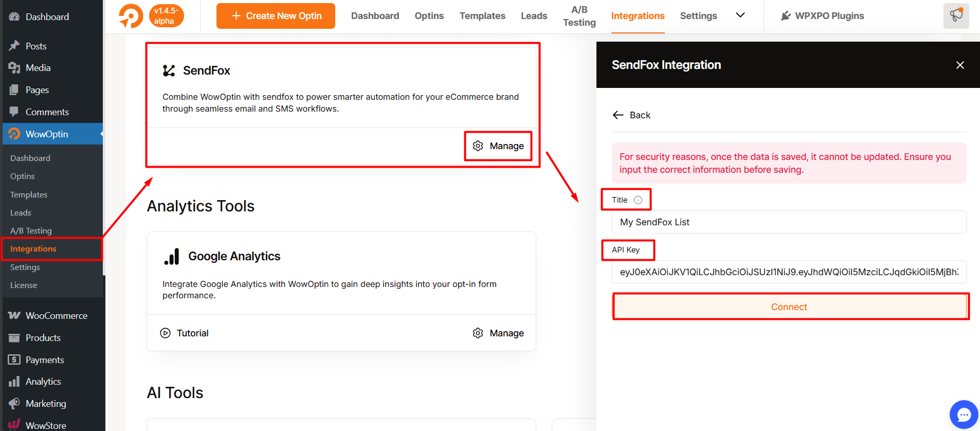Open WowStore in admin sidebar
The height and width of the screenshot is (431, 980).
coord(46,425)
